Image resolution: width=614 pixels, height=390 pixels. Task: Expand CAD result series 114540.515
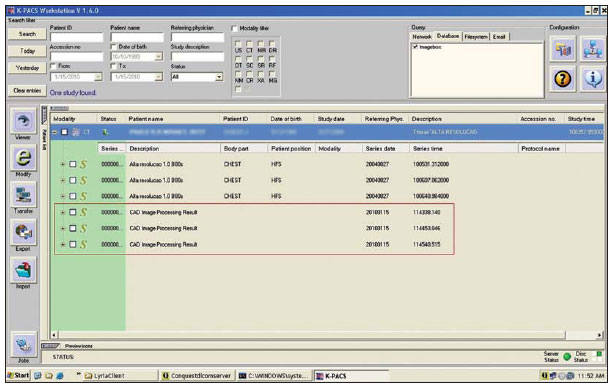click(x=63, y=245)
